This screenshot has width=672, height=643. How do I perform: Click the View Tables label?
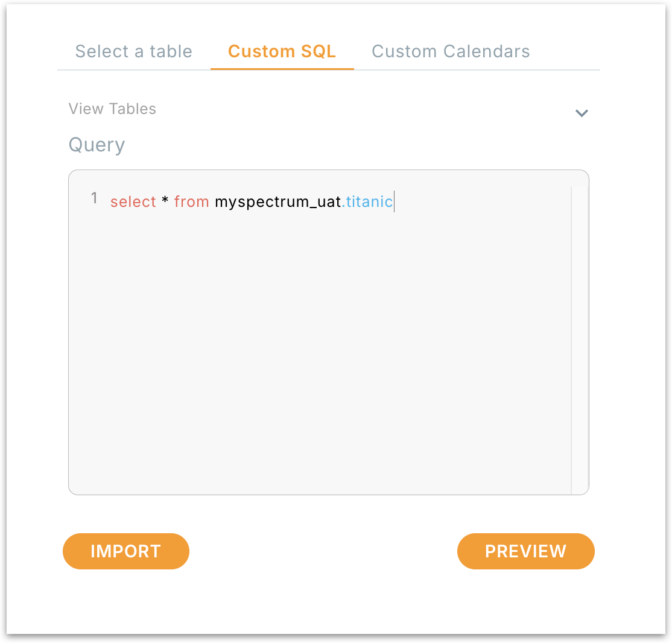tap(112, 109)
